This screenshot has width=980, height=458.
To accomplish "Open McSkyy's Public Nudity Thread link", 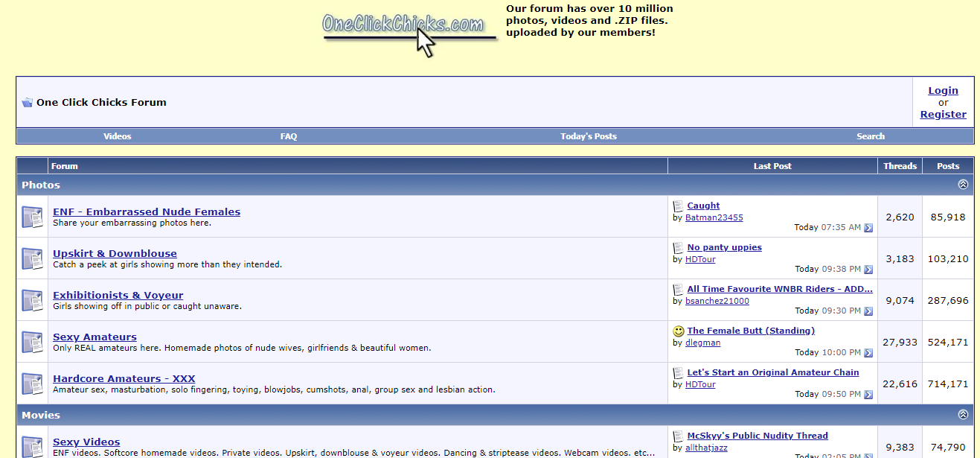I will 757,436.
